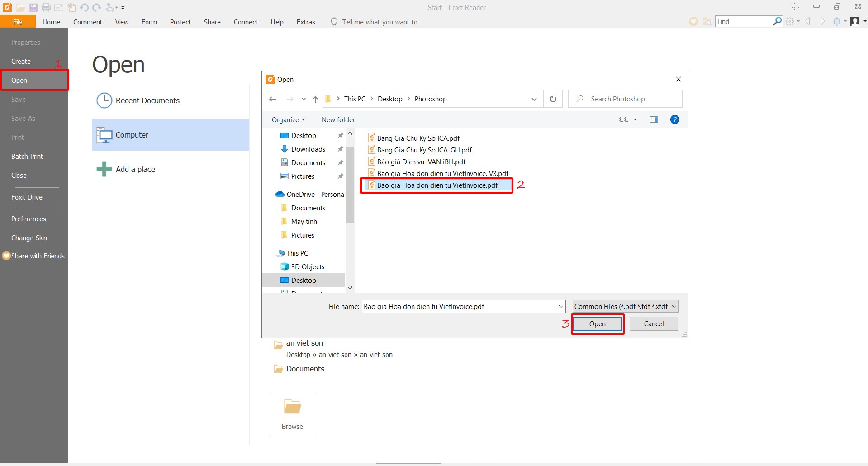Open the Common Files type filter dropdown
868x466 pixels.
coord(625,307)
